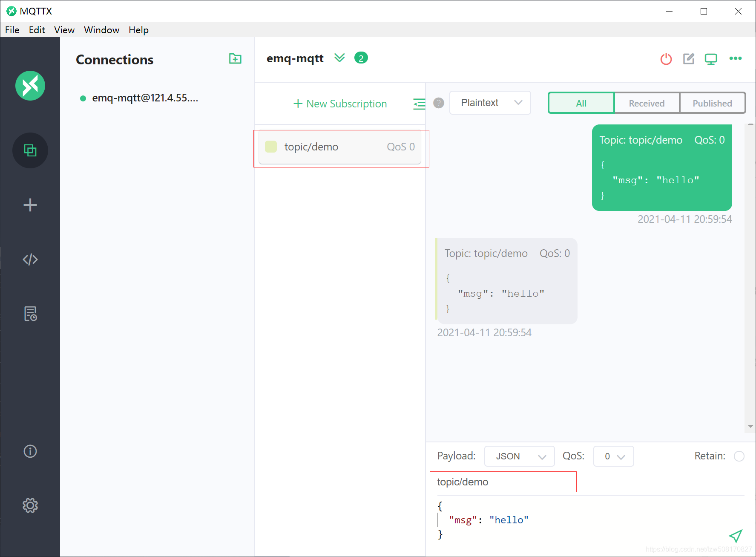Create a new connection group folder
756x557 pixels.
click(x=235, y=58)
